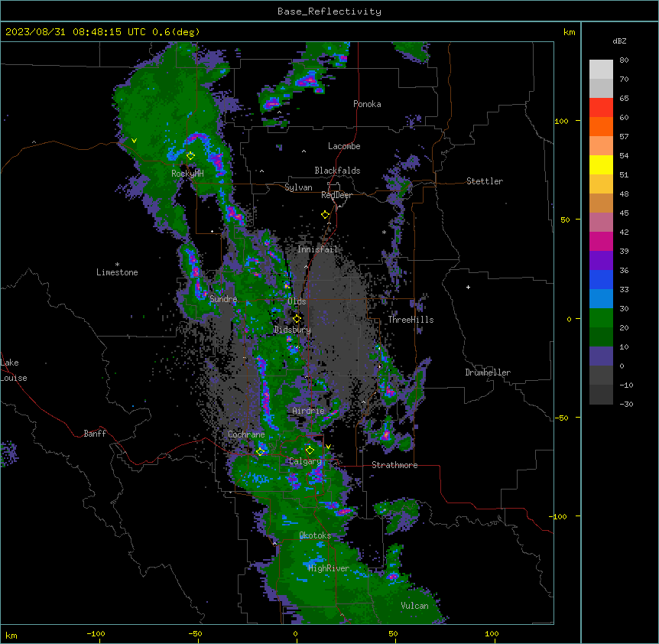Click the yellow diamond marker below Cochrane
The width and height of the screenshot is (659, 644).
tap(260, 451)
